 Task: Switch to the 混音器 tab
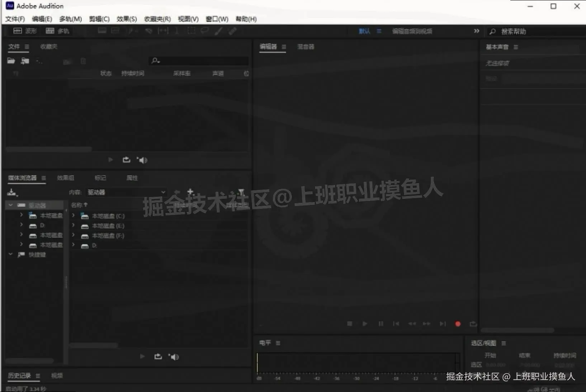[x=306, y=47]
